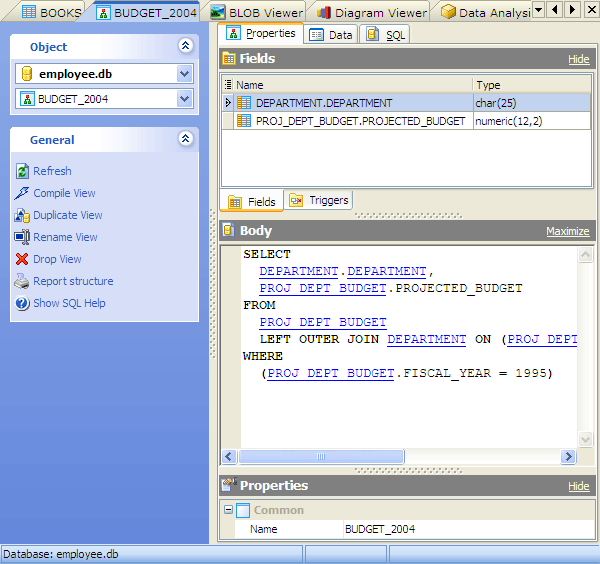Click the BUDGET_2004 view icon in Object panel
600x564 pixels.
coord(27,99)
